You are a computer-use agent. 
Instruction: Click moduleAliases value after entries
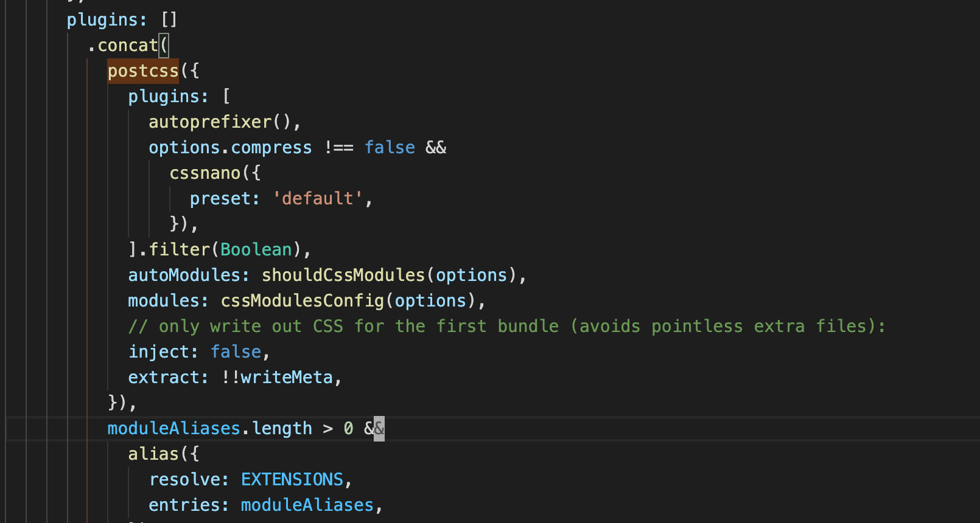pyautogui.click(x=307, y=505)
